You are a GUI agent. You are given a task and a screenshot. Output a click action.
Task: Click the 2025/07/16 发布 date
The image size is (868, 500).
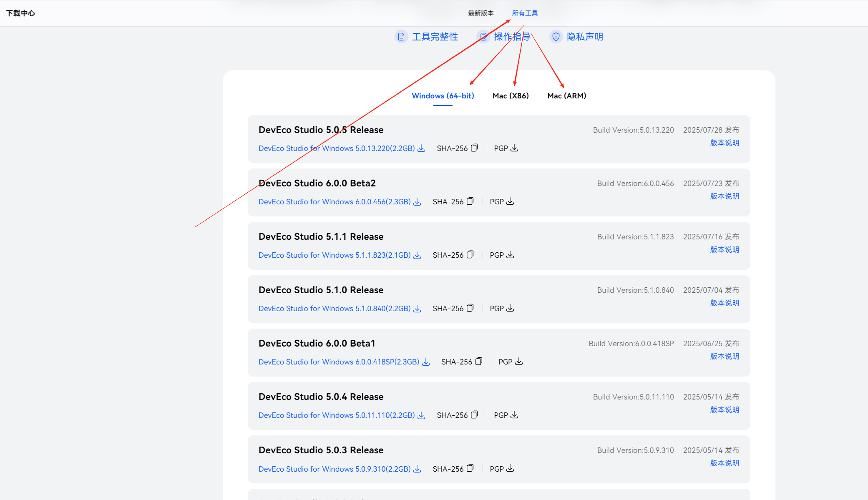tap(711, 236)
